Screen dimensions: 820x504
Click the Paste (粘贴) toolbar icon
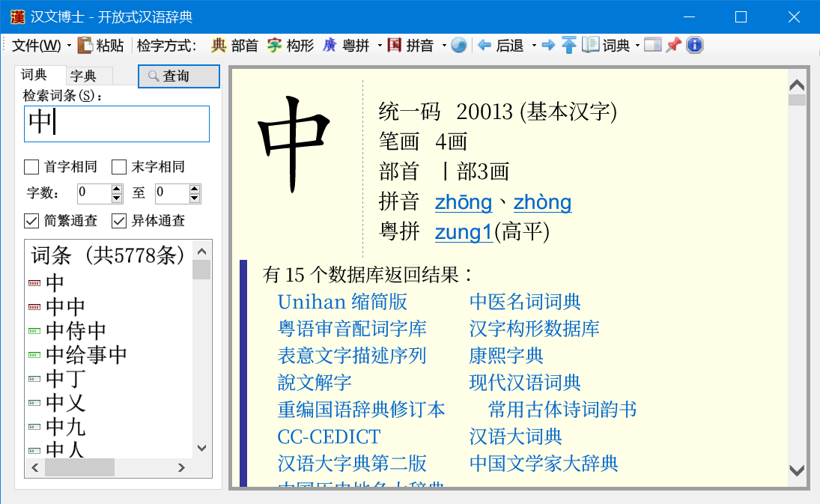point(85,46)
